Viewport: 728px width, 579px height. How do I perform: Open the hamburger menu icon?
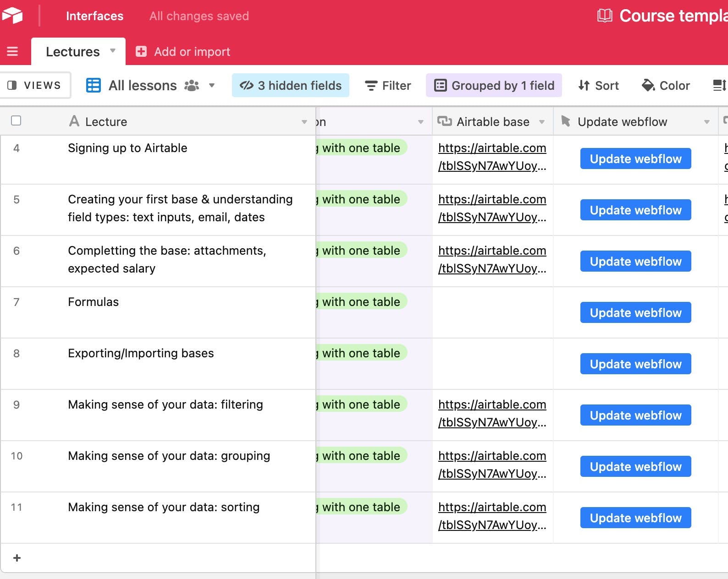(12, 51)
